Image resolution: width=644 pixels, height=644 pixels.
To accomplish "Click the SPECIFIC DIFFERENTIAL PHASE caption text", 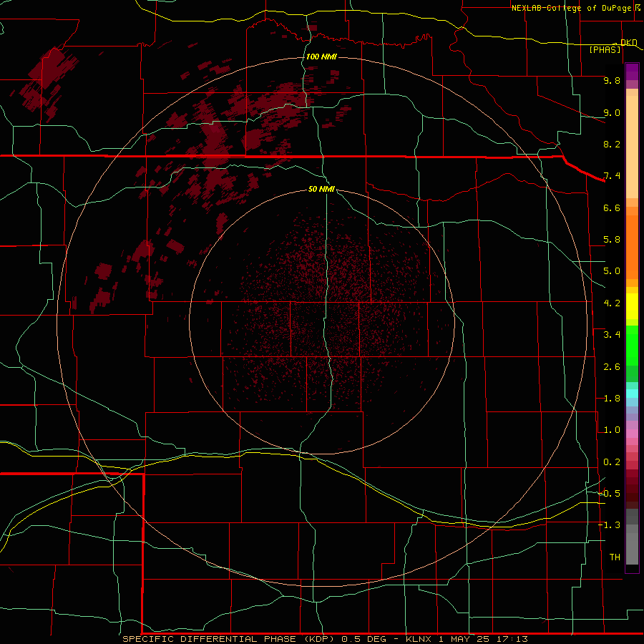I will (x=209, y=639).
